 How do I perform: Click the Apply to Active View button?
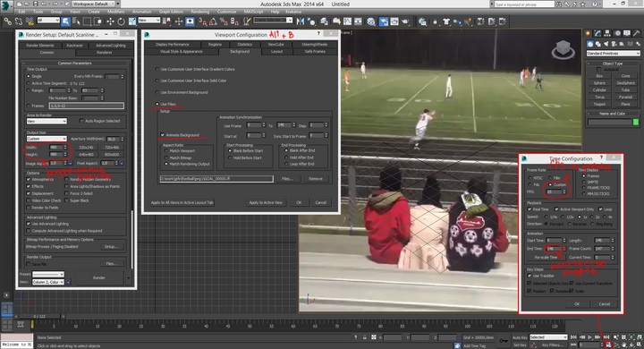(266, 202)
